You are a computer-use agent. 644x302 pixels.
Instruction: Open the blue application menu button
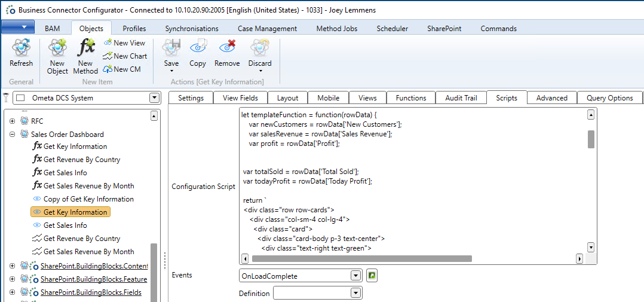pyautogui.click(x=18, y=27)
